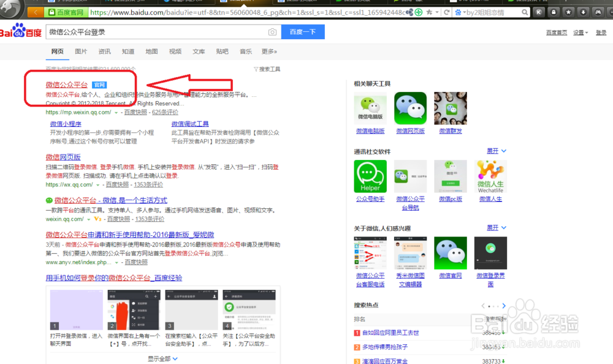Expand 通讯社交软件 with 展开
The height and width of the screenshot is (364, 613).
click(x=496, y=151)
